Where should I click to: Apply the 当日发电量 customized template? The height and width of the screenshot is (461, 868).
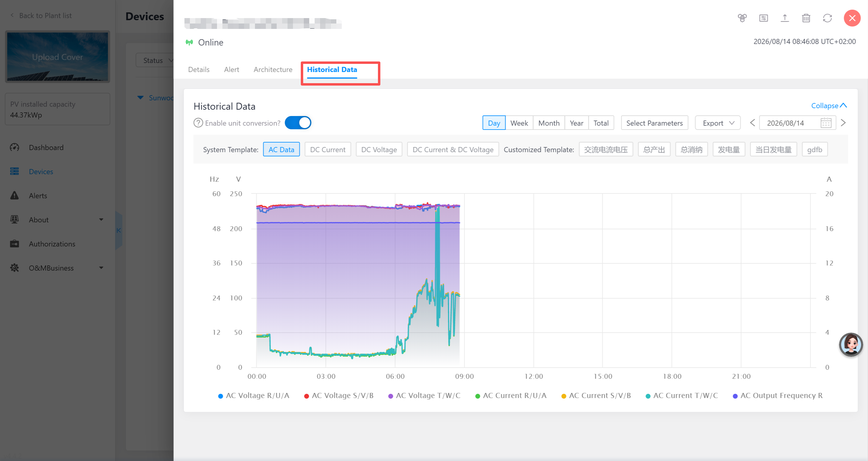(x=773, y=149)
